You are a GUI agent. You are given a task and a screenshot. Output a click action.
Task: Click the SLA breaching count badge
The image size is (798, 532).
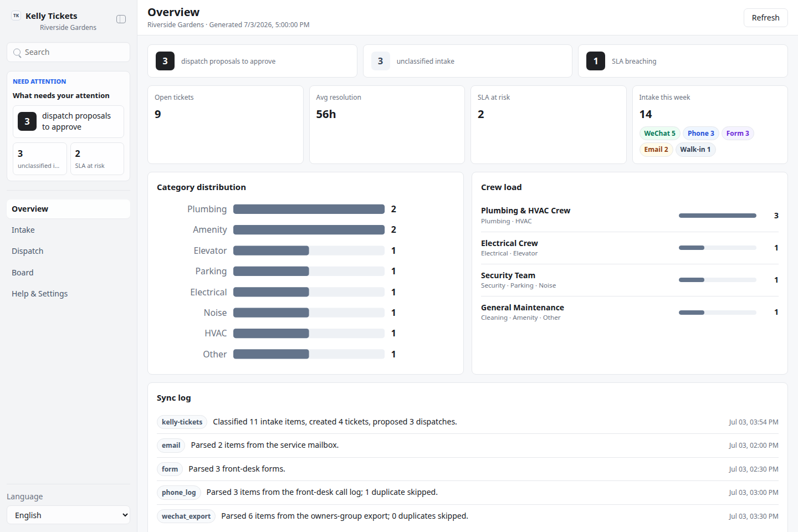pyautogui.click(x=596, y=61)
